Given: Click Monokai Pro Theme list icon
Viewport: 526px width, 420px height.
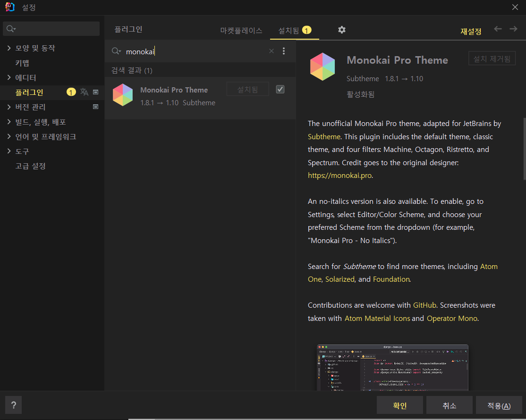Looking at the screenshot, I should (123, 95).
